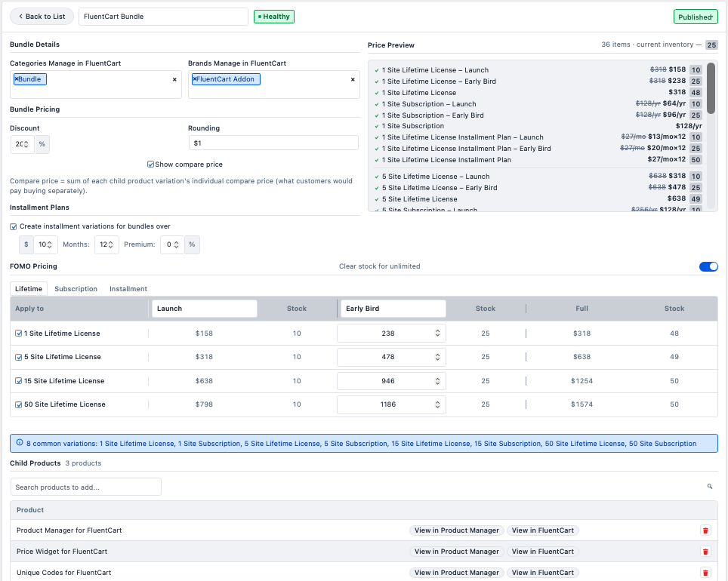Adjust the Months stepper
This screenshot has height=581, width=728.
(x=111, y=244)
